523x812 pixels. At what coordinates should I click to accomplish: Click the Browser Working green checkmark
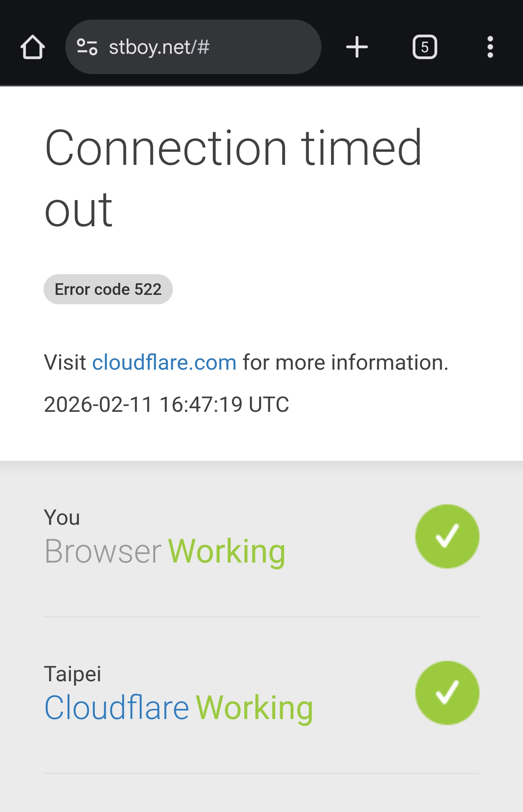click(x=447, y=536)
